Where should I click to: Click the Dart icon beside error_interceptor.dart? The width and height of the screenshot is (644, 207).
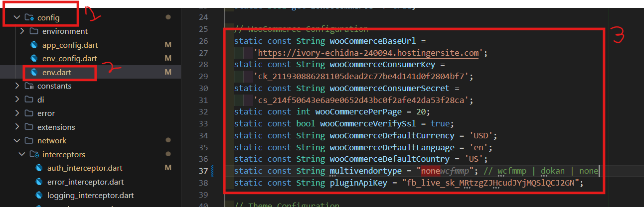pyautogui.click(x=40, y=182)
